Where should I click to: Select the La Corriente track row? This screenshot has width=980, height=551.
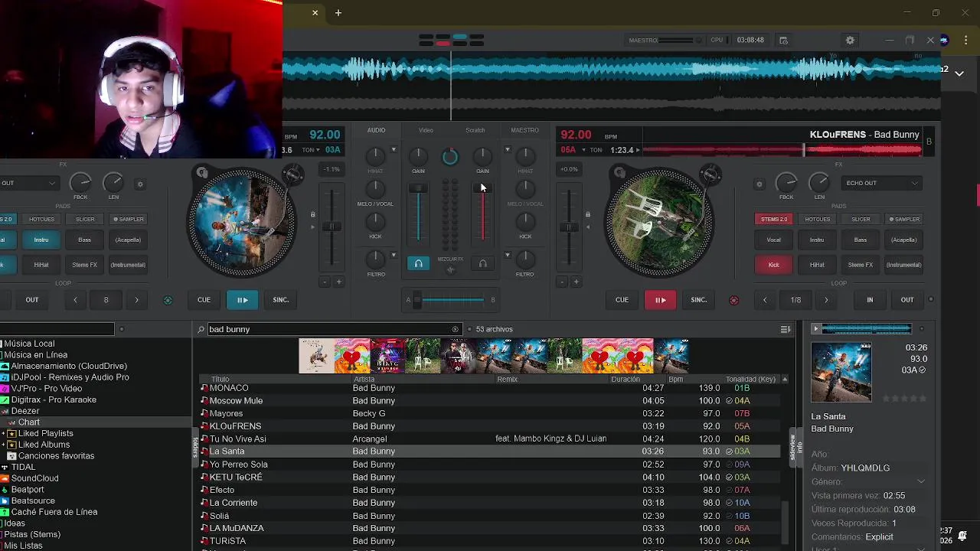pos(490,503)
